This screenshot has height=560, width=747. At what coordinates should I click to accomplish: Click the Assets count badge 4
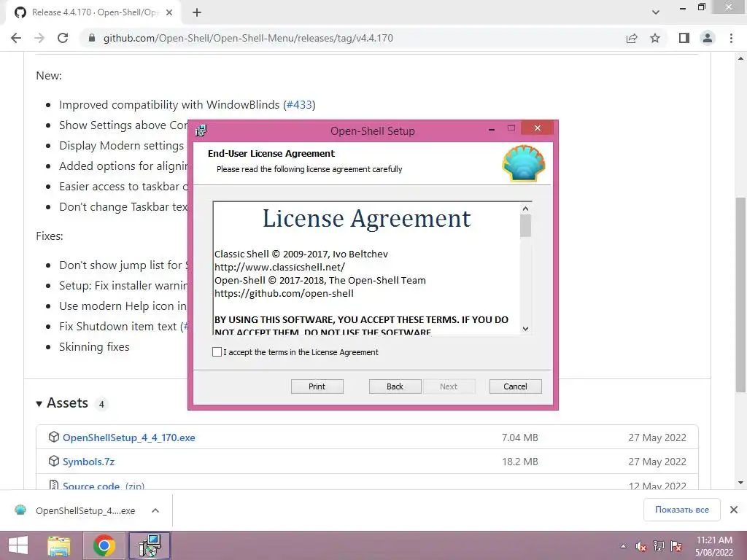tap(101, 404)
